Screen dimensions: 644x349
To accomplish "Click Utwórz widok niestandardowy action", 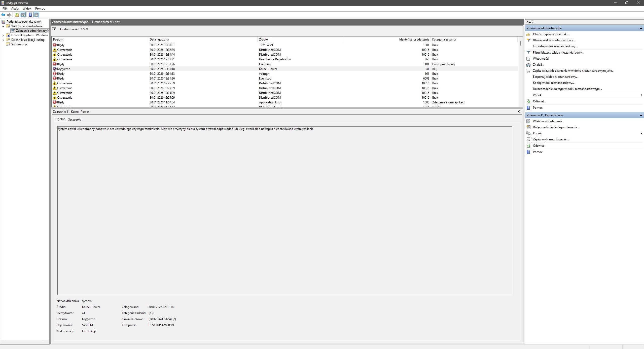I will point(554,40).
